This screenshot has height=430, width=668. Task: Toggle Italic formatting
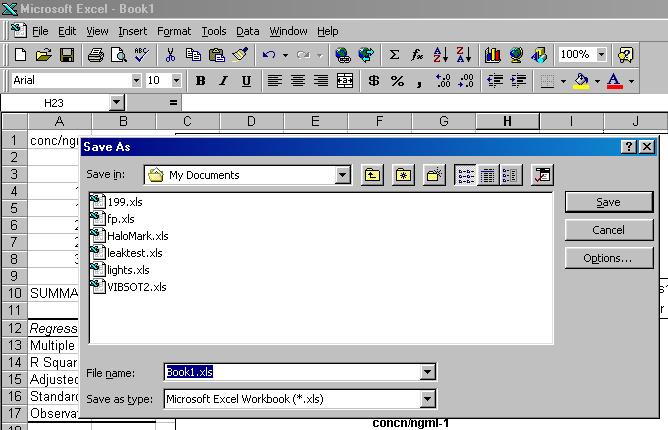(x=223, y=81)
